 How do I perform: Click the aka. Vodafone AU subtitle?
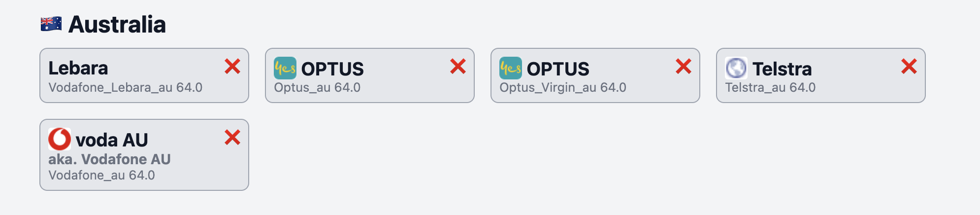click(x=109, y=159)
